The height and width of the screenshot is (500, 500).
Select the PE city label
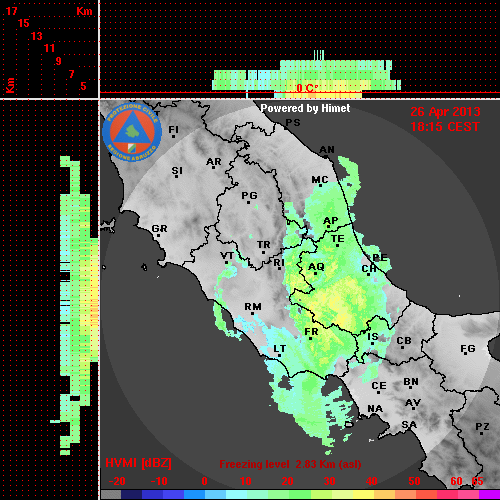(x=380, y=257)
